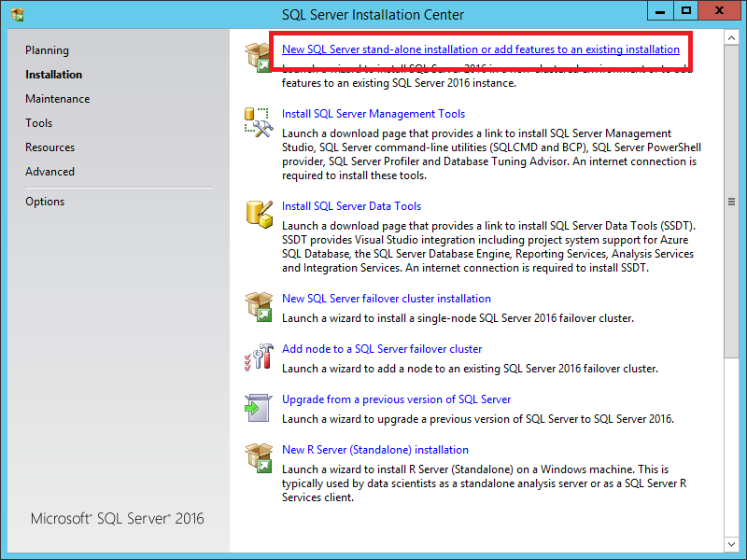The width and height of the screenshot is (747, 560).
Task: Click the title bar application icon
Action: pyautogui.click(x=17, y=14)
